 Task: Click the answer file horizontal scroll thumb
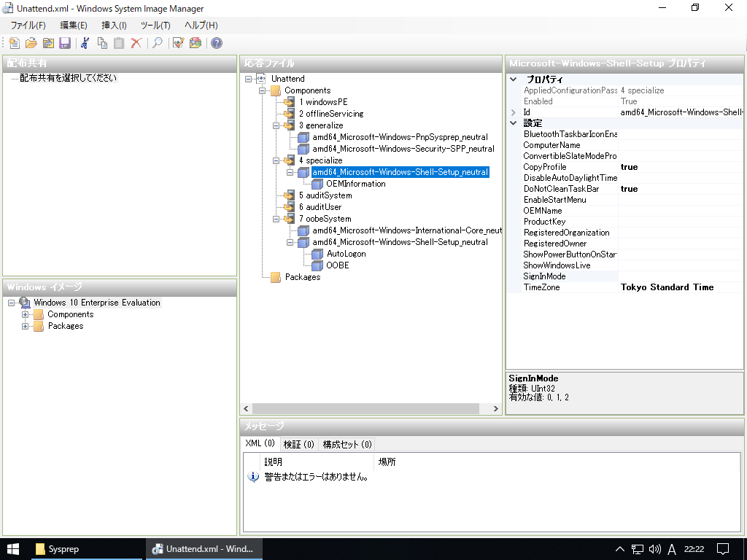coord(365,408)
